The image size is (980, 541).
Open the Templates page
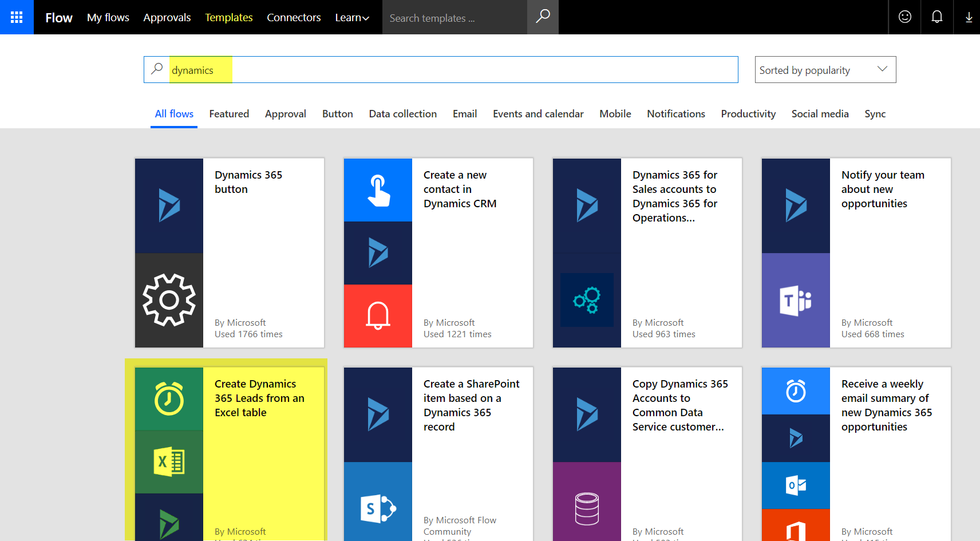tap(229, 18)
